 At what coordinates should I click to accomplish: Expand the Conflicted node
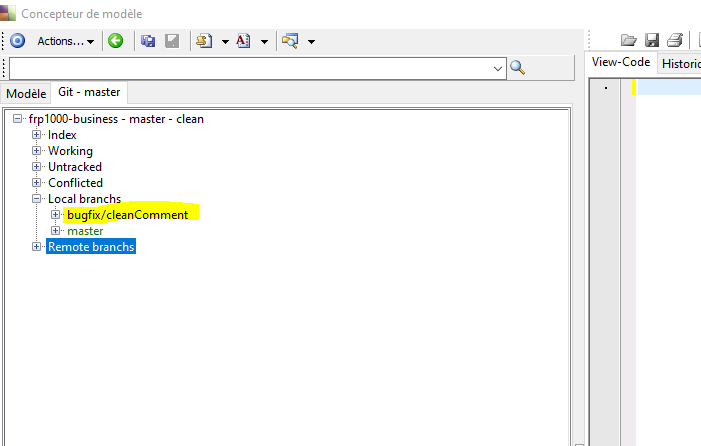click(x=37, y=183)
